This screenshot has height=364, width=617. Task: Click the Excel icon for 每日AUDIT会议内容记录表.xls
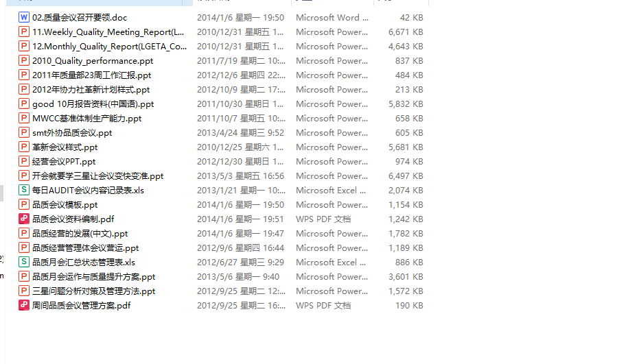click(24, 191)
